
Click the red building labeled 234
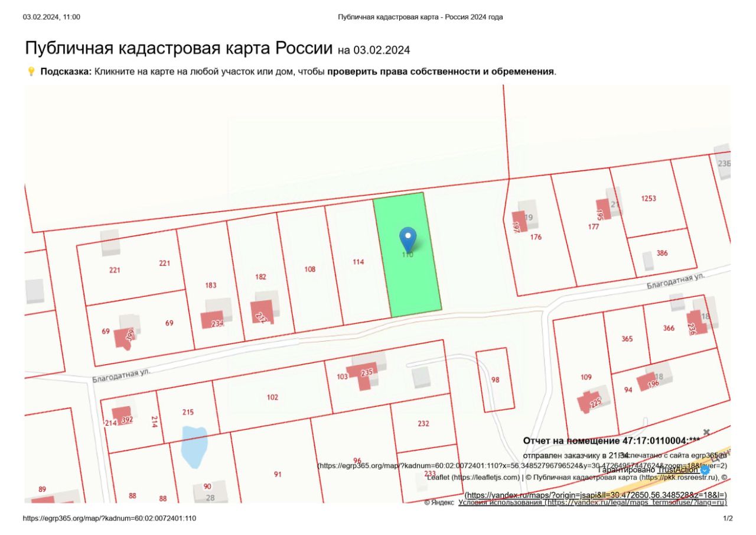coord(213,320)
